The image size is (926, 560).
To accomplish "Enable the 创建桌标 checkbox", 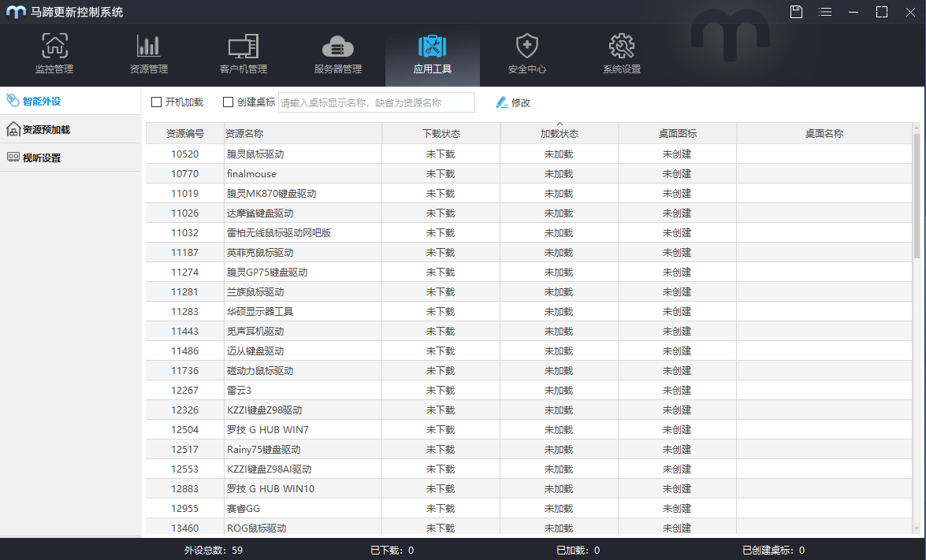I will [228, 102].
